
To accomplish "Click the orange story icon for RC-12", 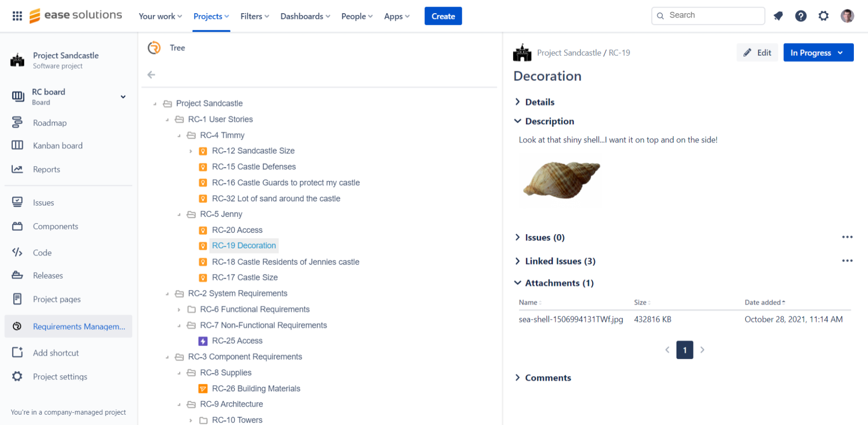I will click(203, 151).
